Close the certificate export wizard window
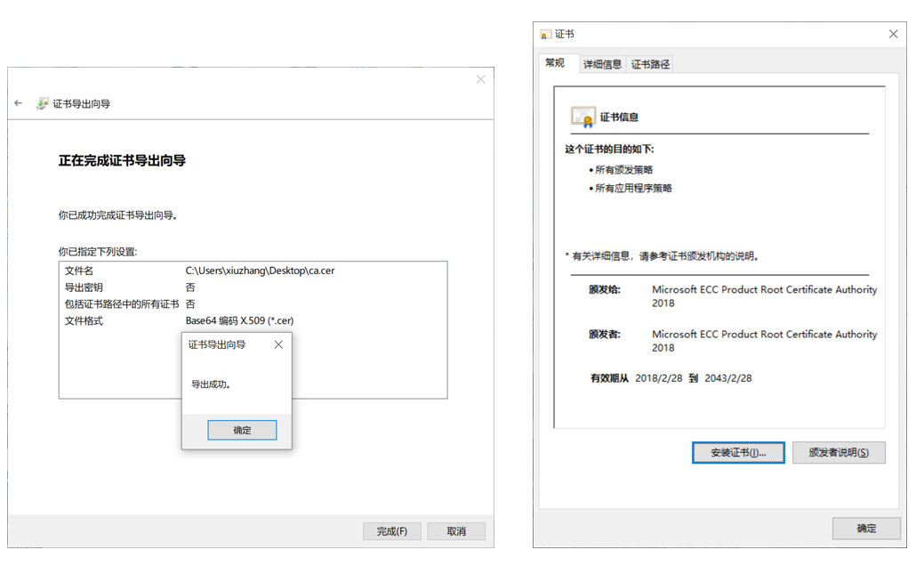 pos(481,79)
